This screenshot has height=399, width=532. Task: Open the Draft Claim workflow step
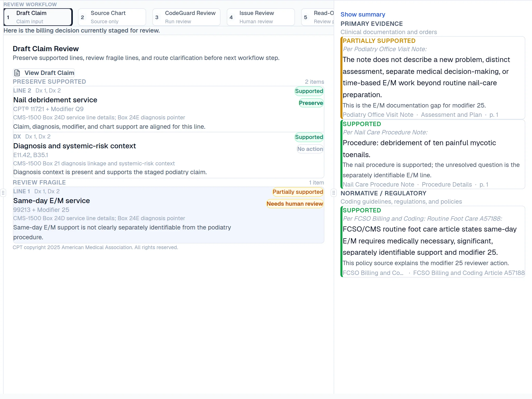(38, 17)
